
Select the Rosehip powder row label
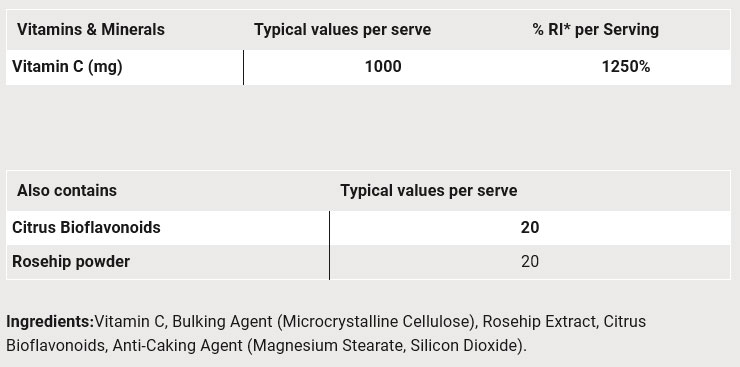[x=71, y=262]
